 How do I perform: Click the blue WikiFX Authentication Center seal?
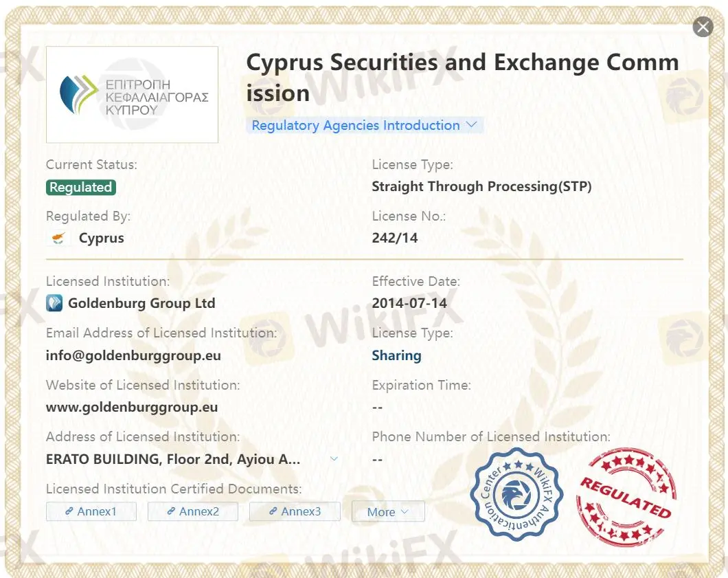pyautogui.click(x=516, y=494)
